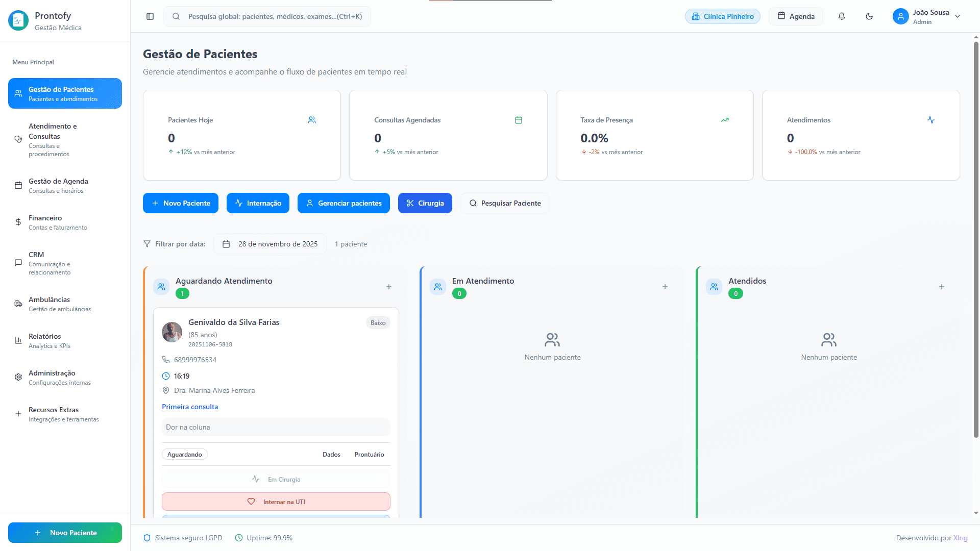This screenshot has height=551, width=980.
Task: Expand Recursos Extras in the sidebar
Action: click(18, 414)
